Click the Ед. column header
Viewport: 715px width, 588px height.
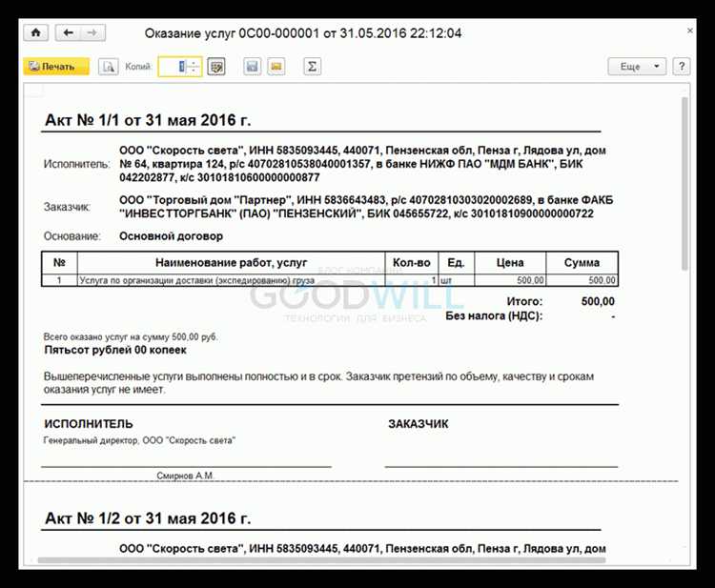coord(456,262)
